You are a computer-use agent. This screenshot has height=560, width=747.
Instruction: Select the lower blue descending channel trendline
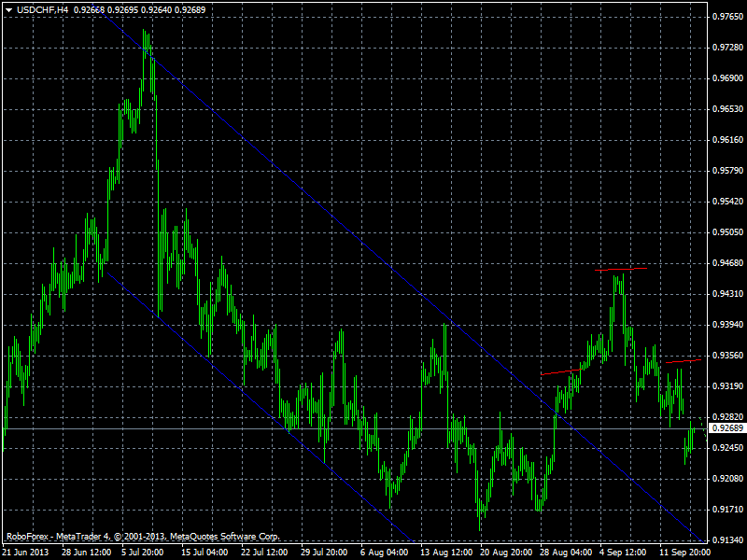(261, 407)
